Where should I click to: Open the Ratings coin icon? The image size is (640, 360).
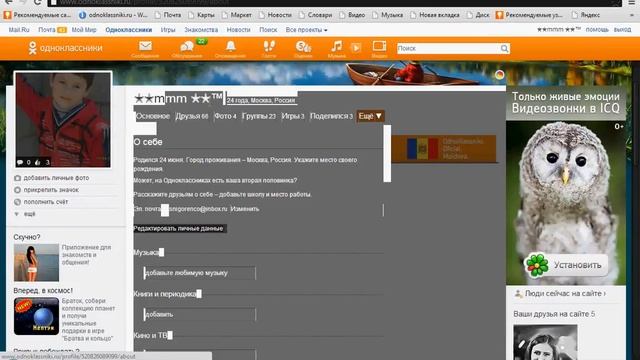[x=303, y=47]
